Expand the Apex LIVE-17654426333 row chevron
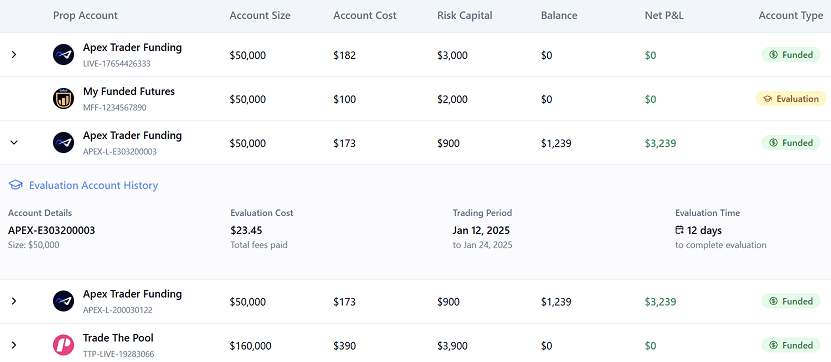831x362 pixels. point(14,55)
